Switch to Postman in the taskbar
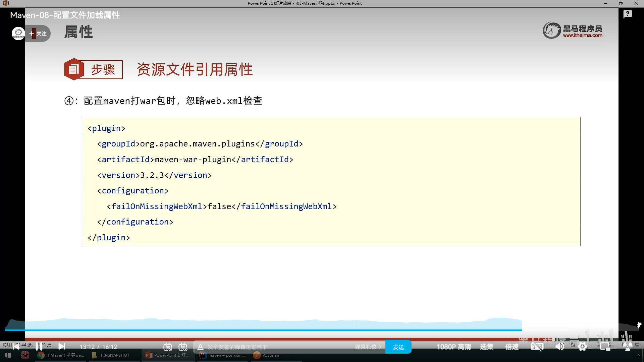The width and height of the screenshot is (644, 362). click(266, 355)
